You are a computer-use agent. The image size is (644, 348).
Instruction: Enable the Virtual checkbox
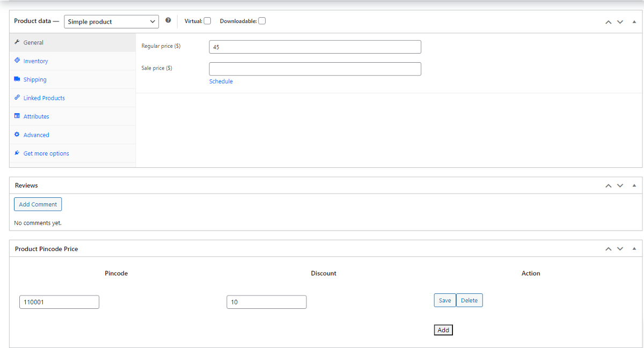click(207, 20)
